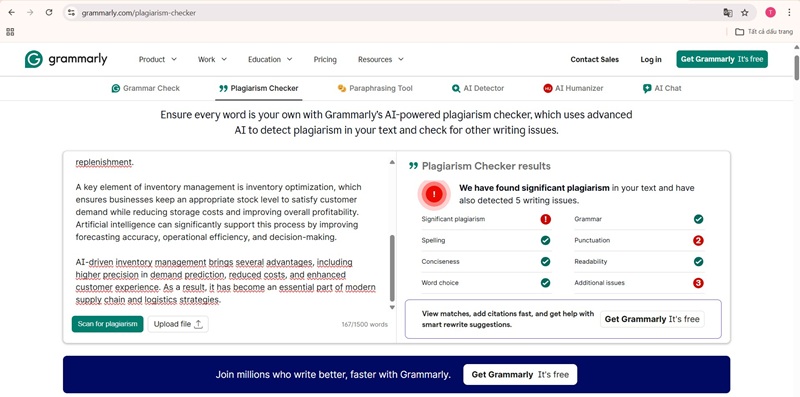Click Scan for plagiarism button
The width and height of the screenshot is (800, 397).
tap(107, 324)
